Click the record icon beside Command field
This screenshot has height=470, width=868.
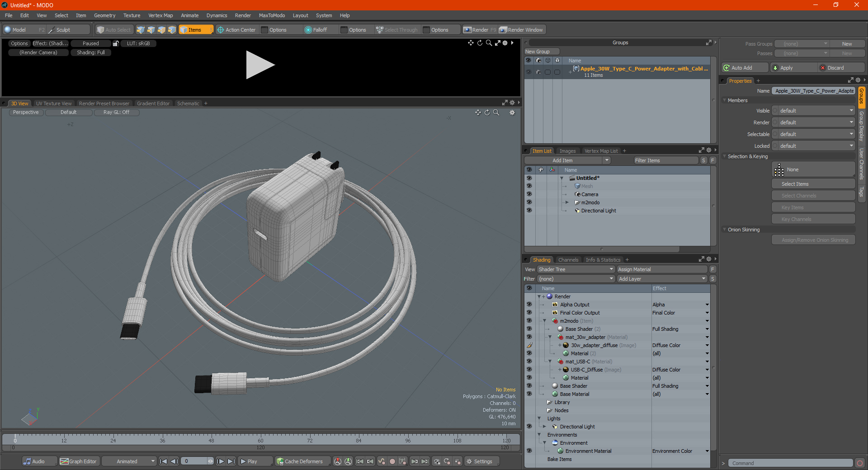point(859,463)
